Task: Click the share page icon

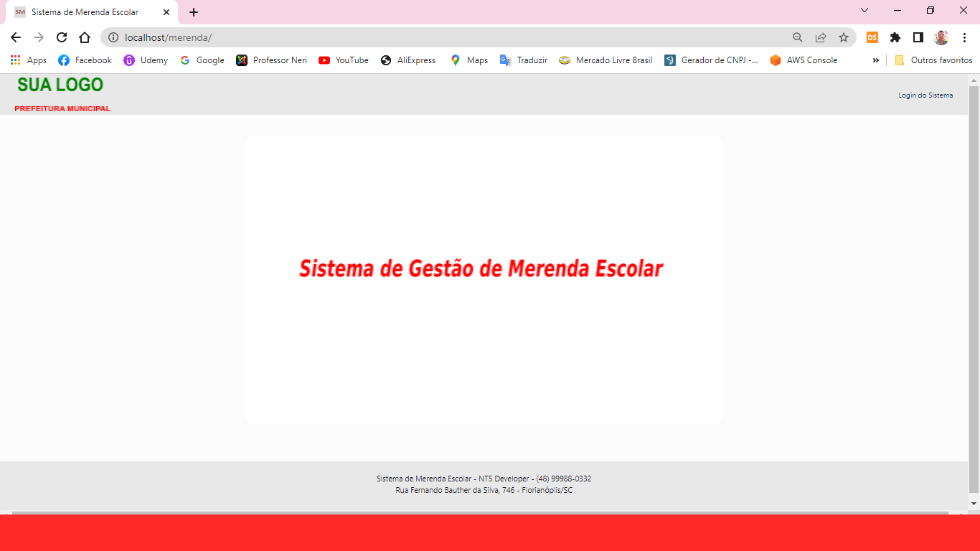Action: coord(821,37)
